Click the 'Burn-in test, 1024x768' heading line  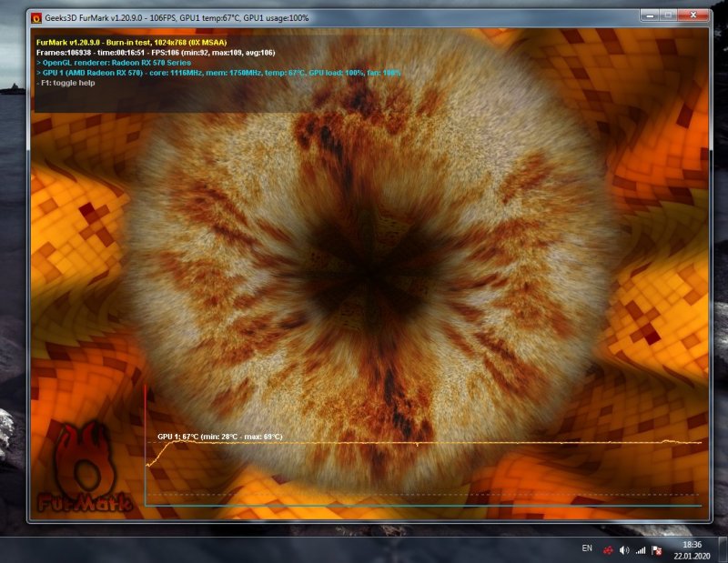[131, 43]
